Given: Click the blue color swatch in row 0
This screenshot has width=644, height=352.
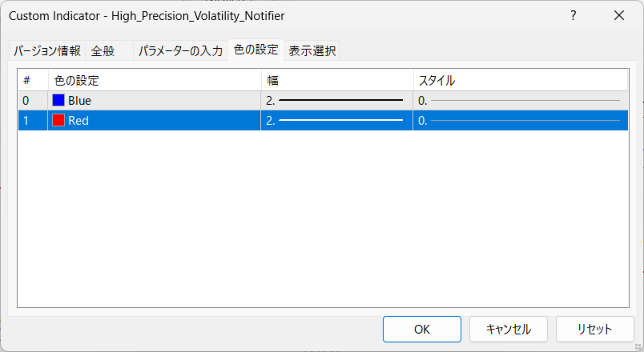Looking at the screenshot, I should click(x=58, y=101).
